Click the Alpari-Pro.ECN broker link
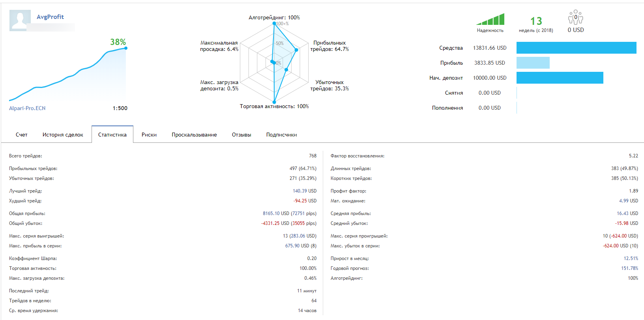The height and width of the screenshot is (320, 644). coord(27,108)
